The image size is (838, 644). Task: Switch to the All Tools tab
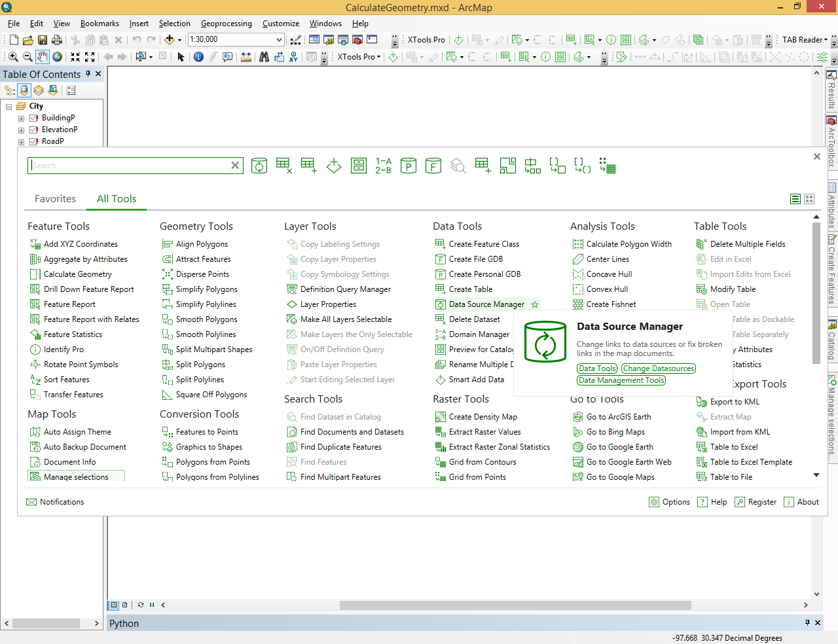[117, 199]
